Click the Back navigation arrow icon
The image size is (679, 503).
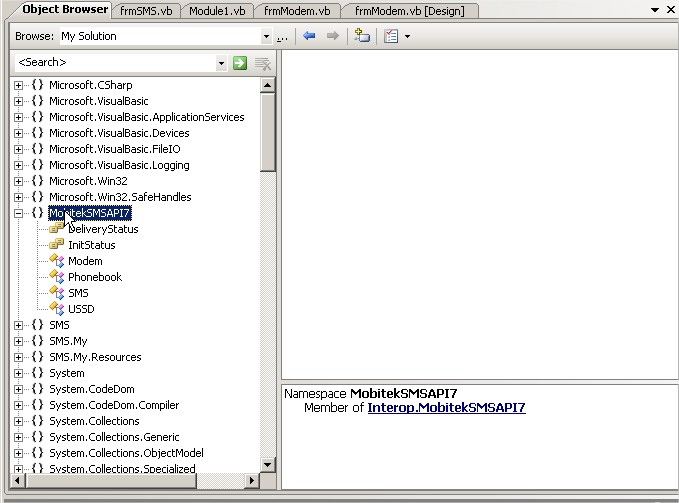[309, 36]
